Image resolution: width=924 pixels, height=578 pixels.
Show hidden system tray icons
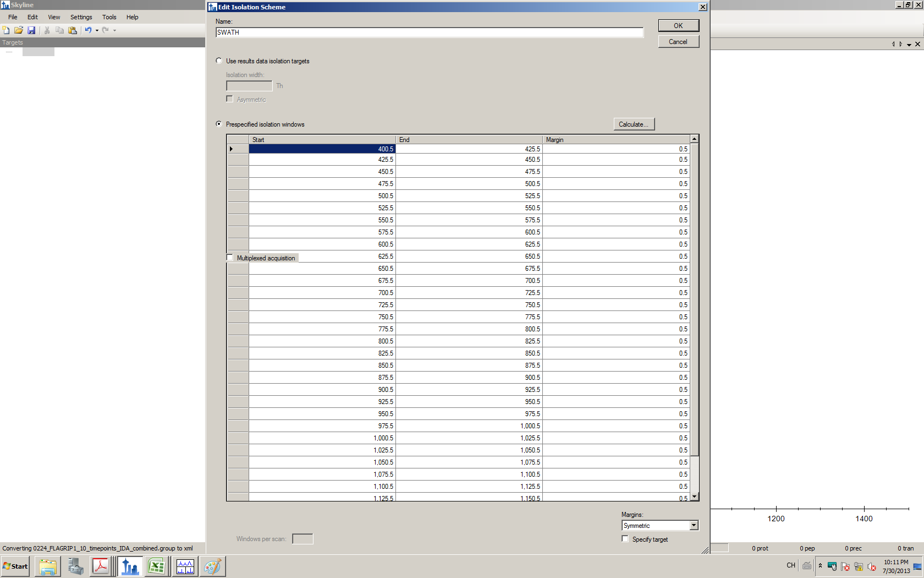click(820, 565)
